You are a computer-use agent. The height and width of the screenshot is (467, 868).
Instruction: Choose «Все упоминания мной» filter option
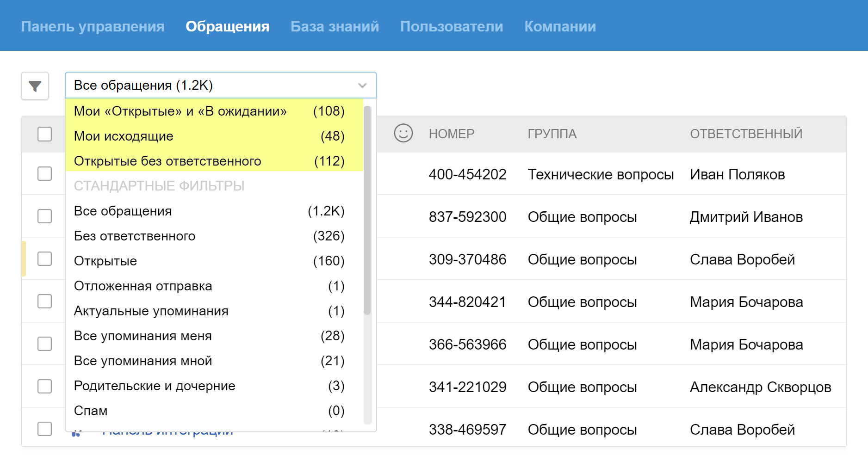click(x=214, y=361)
